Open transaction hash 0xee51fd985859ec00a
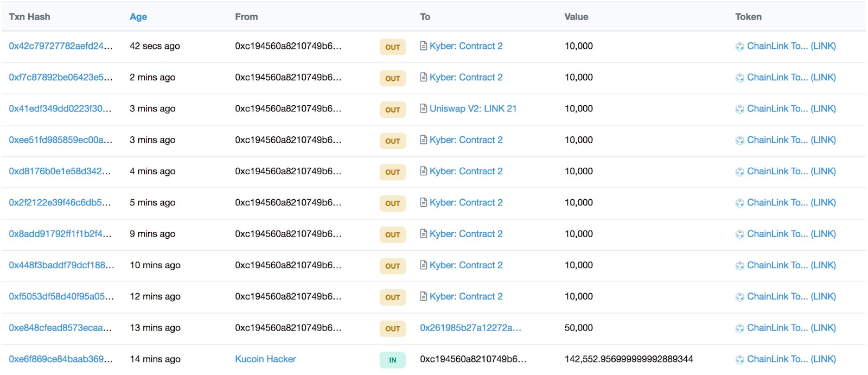868x375 pixels. [61, 140]
